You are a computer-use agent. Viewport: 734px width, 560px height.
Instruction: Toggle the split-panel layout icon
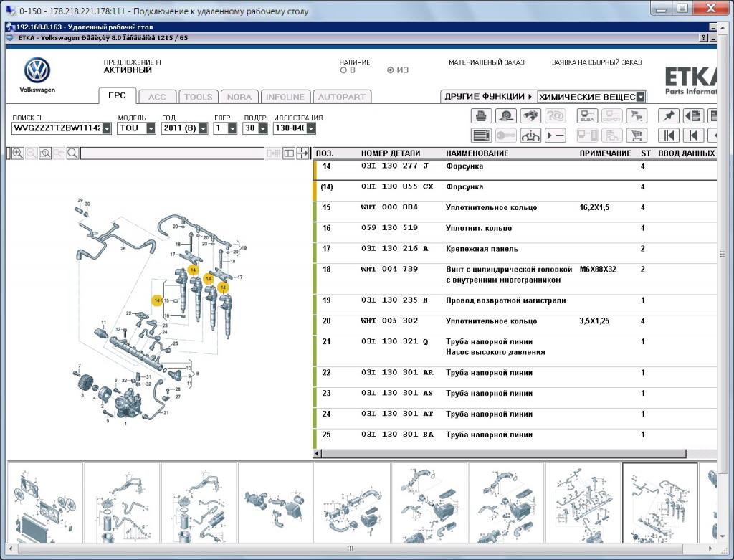coord(289,153)
